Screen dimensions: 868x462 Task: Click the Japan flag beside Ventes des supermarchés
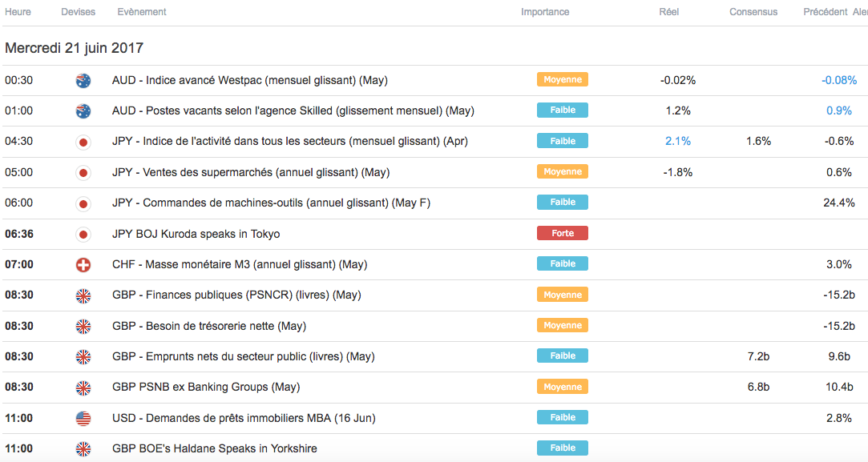click(83, 173)
